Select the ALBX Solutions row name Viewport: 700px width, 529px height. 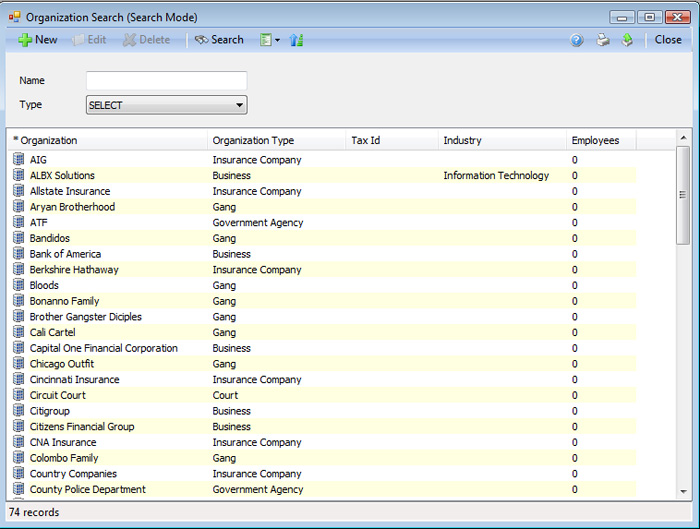pyautogui.click(x=62, y=175)
